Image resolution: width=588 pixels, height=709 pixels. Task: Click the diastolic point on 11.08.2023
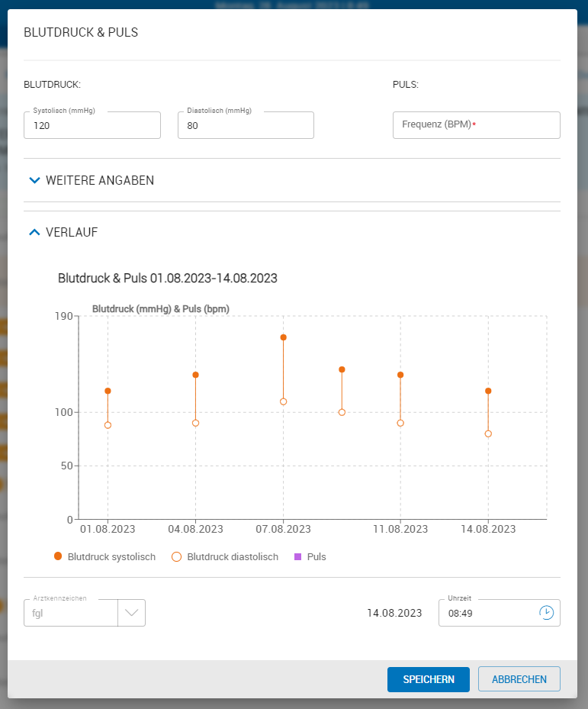pos(400,422)
